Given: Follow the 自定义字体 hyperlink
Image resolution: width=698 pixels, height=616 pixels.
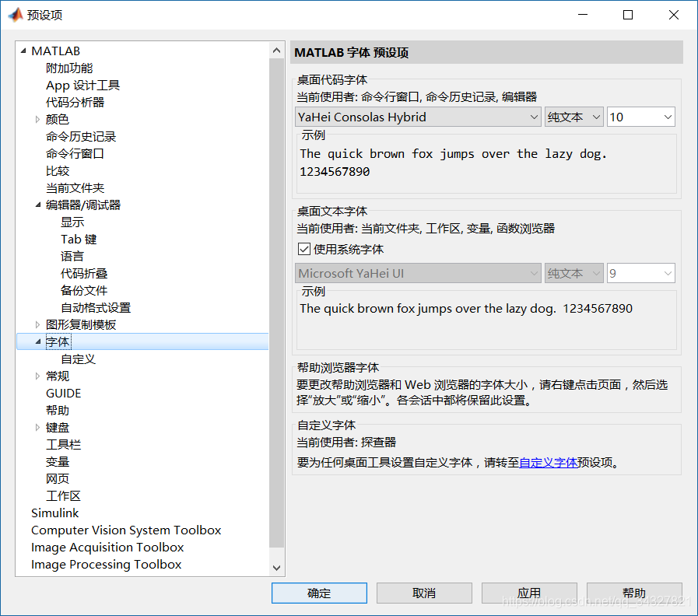Looking at the screenshot, I should 548,463.
